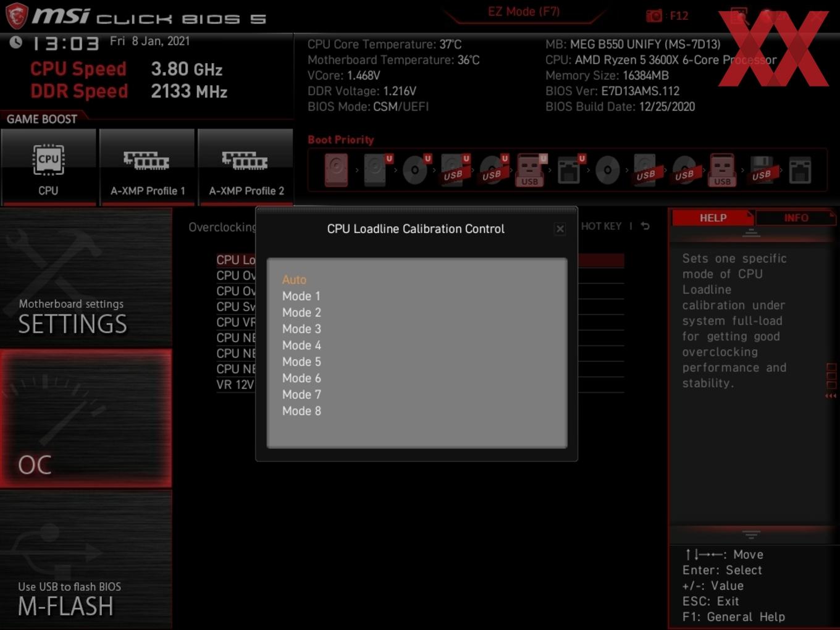Choose Mode 5 for loadline calibration

[301, 362]
